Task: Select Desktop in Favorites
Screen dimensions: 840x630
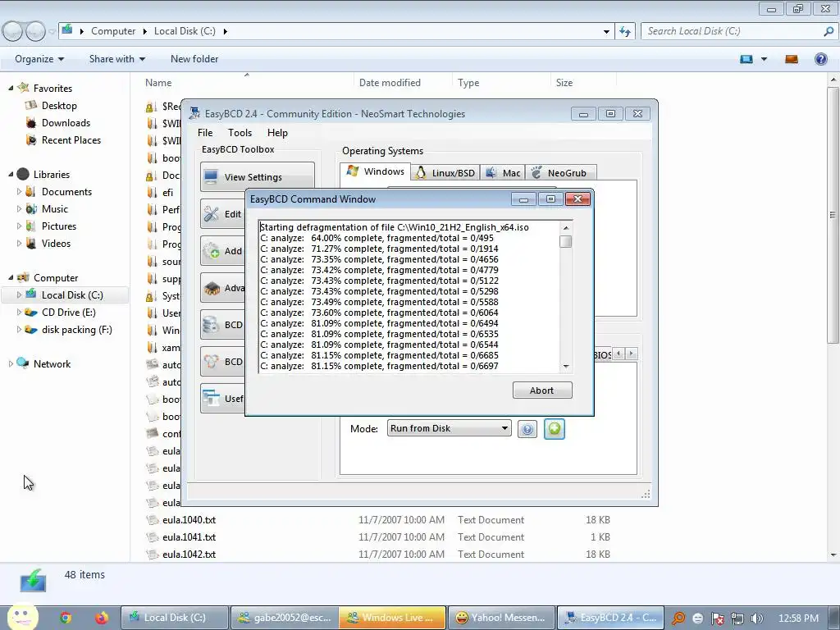Action: pyautogui.click(x=59, y=106)
